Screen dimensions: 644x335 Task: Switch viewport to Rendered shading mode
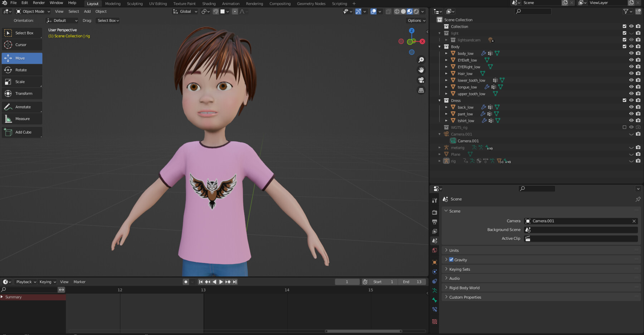coord(416,11)
